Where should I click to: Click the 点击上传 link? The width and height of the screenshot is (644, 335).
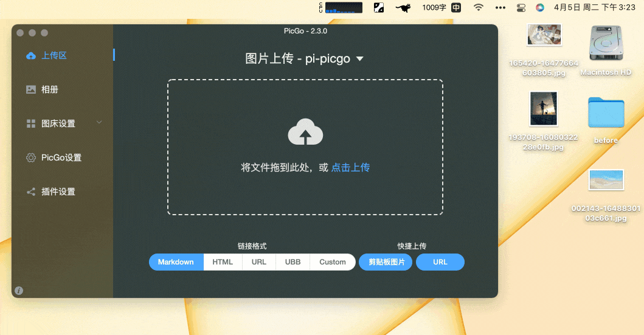(350, 168)
